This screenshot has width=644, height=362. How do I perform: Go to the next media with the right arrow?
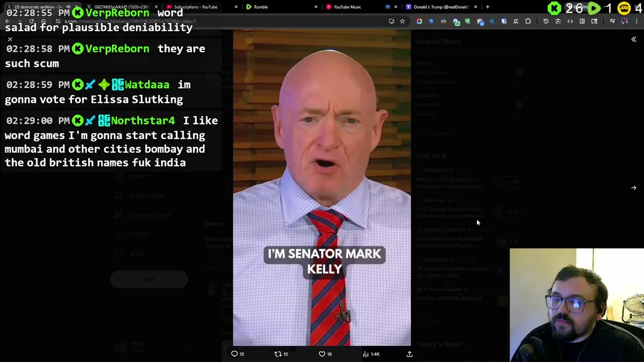(634, 188)
